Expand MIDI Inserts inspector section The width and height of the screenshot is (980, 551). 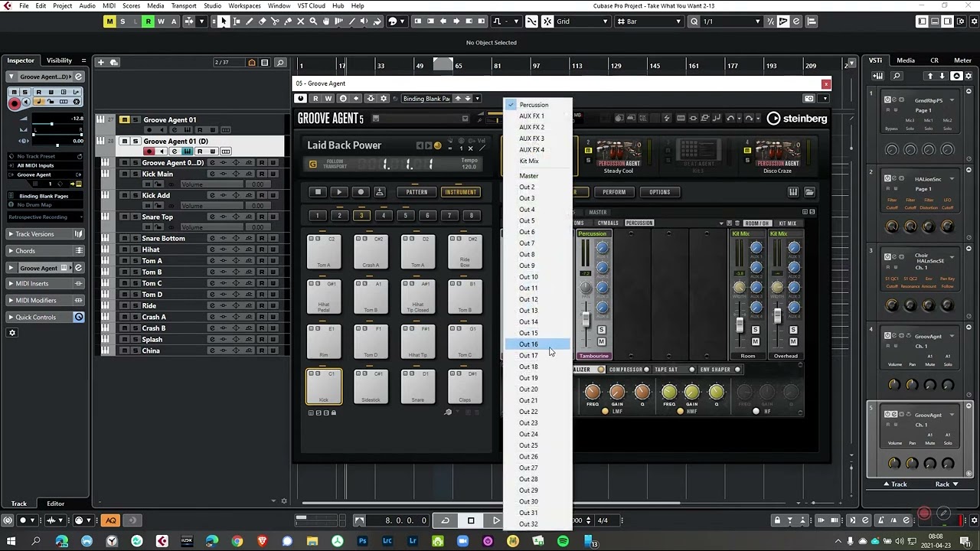[x=46, y=284]
